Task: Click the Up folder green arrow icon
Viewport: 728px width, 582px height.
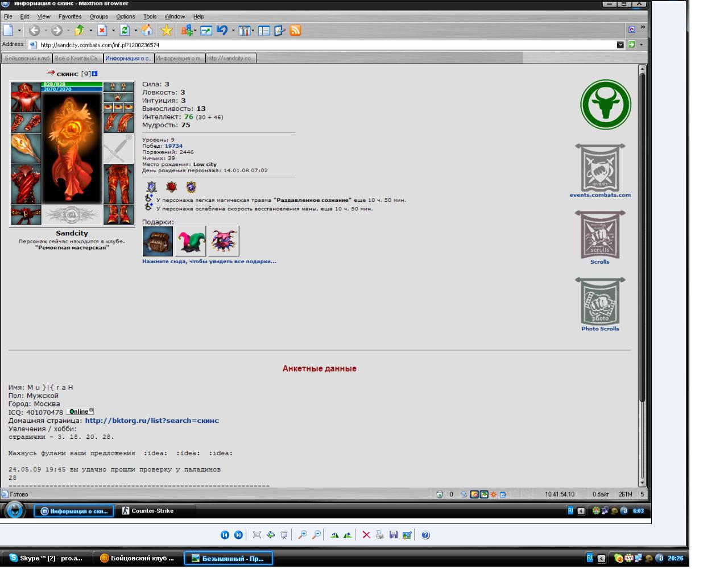Action: pos(79,31)
